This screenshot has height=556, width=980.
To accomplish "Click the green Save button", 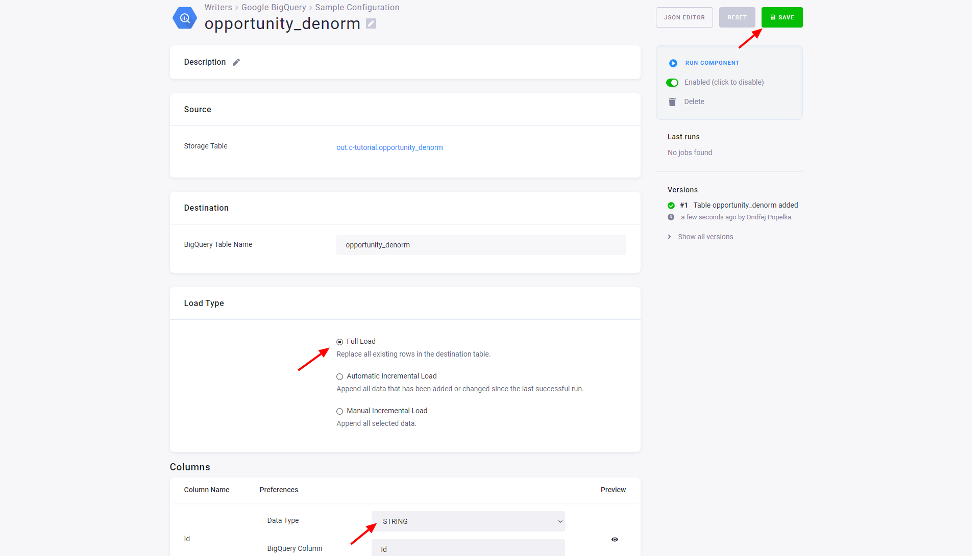I will coord(782,17).
